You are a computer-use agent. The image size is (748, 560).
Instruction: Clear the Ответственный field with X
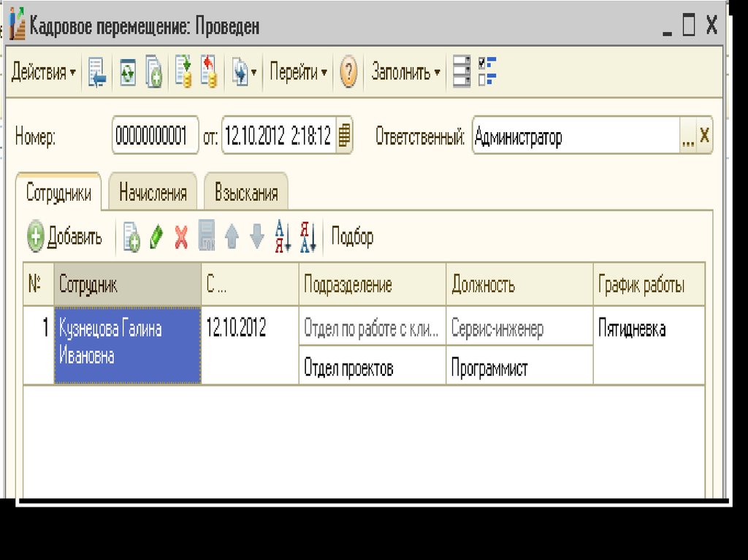pos(704,137)
